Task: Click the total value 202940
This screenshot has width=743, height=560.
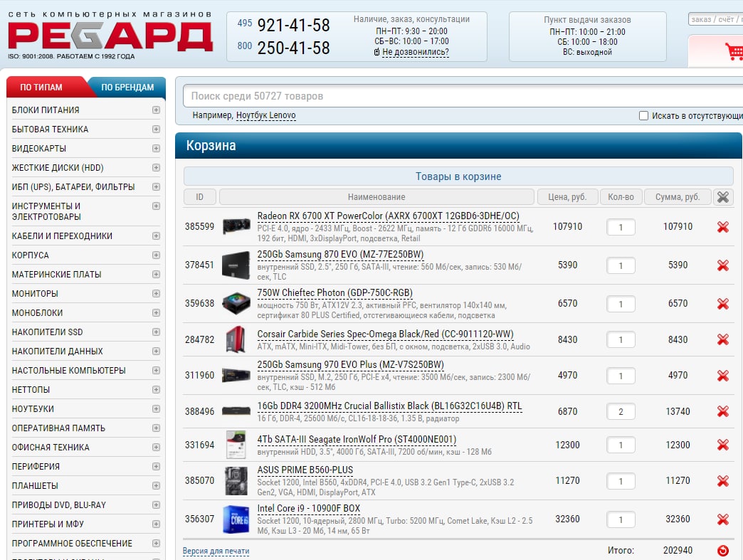Action: 678,551
